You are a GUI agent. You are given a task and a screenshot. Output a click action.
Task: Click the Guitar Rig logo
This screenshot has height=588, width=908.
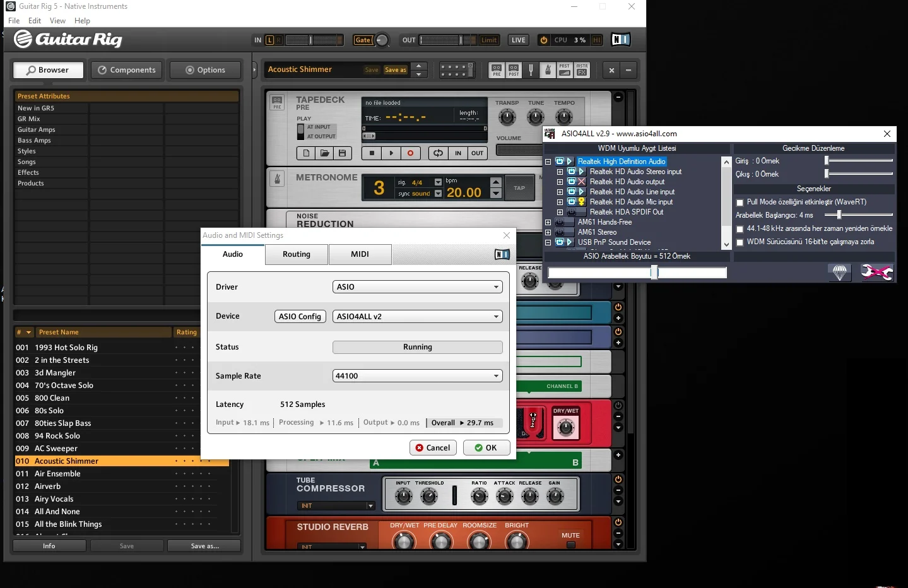(68, 39)
